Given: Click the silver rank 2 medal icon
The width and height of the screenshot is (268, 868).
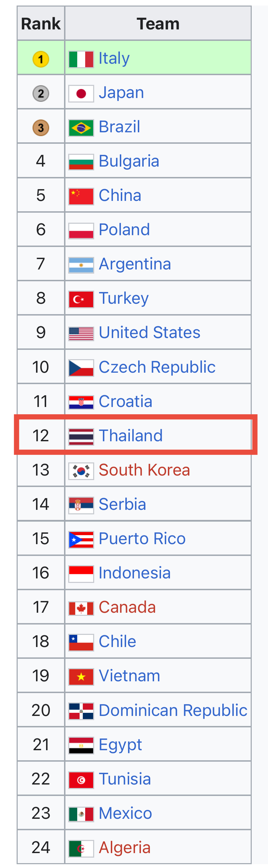Looking at the screenshot, I should point(41,94).
